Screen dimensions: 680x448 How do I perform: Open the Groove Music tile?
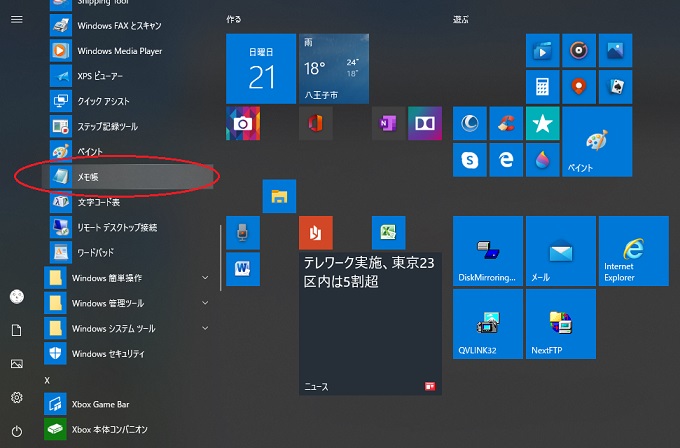click(579, 50)
